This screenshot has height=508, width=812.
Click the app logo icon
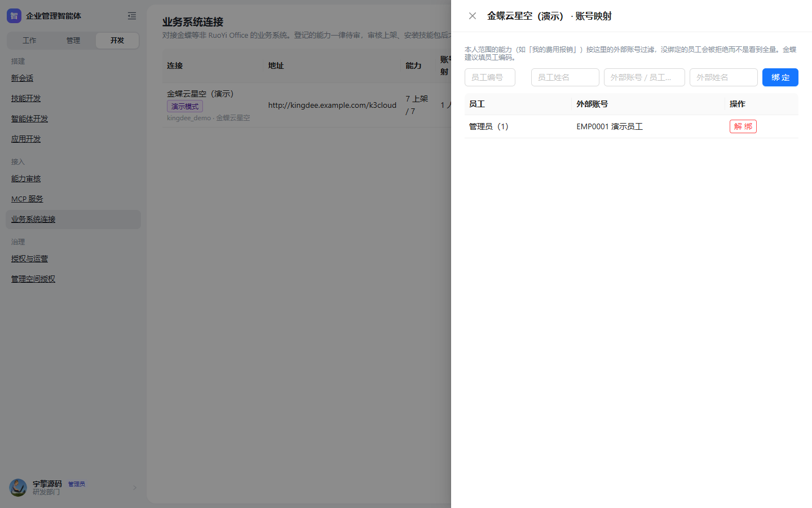pos(14,16)
